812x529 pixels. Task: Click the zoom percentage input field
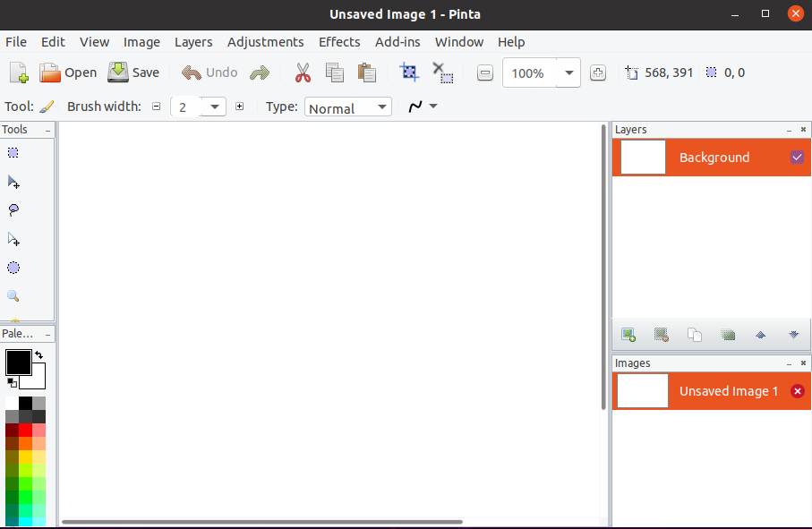click(x=529, y=73)
